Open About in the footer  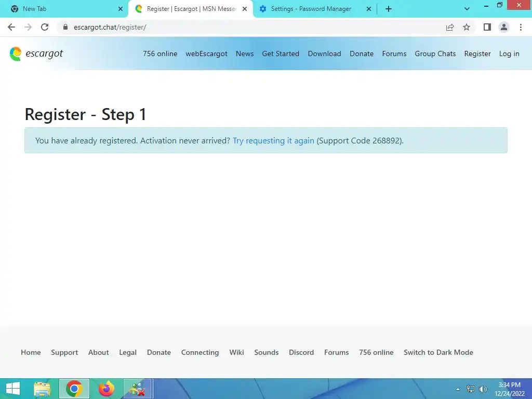pos(98,352)
